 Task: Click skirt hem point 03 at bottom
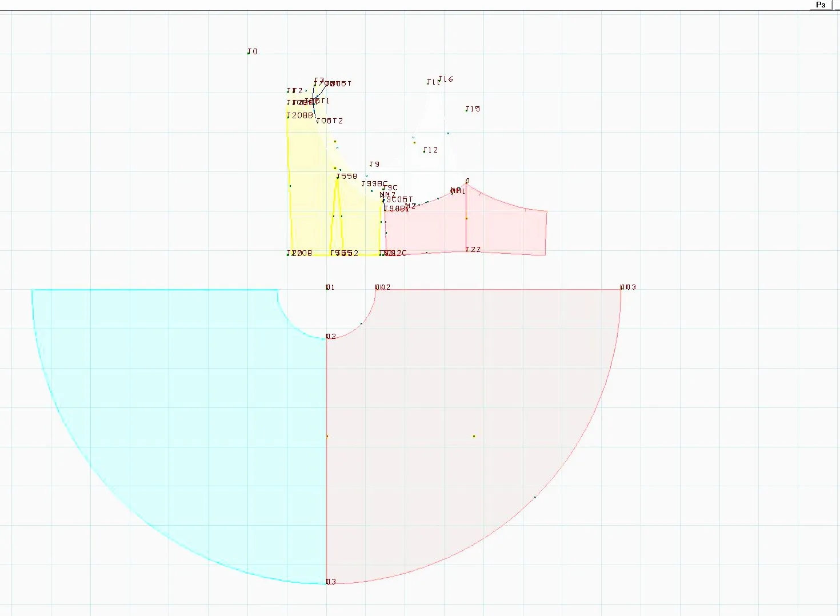[331, 581]
